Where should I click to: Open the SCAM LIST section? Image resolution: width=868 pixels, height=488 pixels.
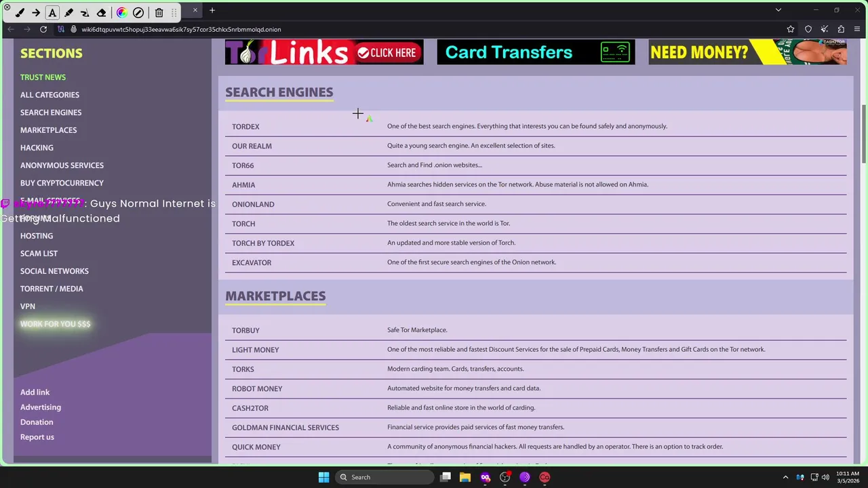pos(39,253)
